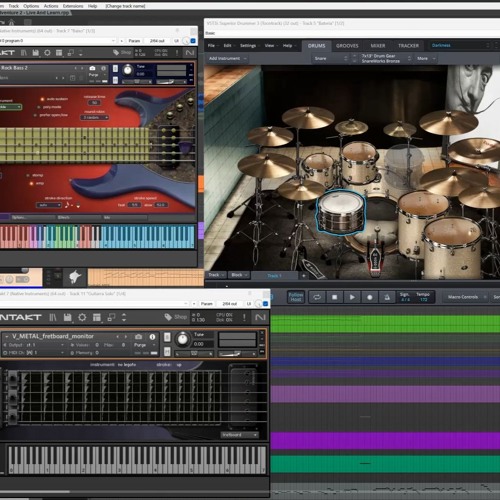Open info icon on Rock Bass 2

103,68
